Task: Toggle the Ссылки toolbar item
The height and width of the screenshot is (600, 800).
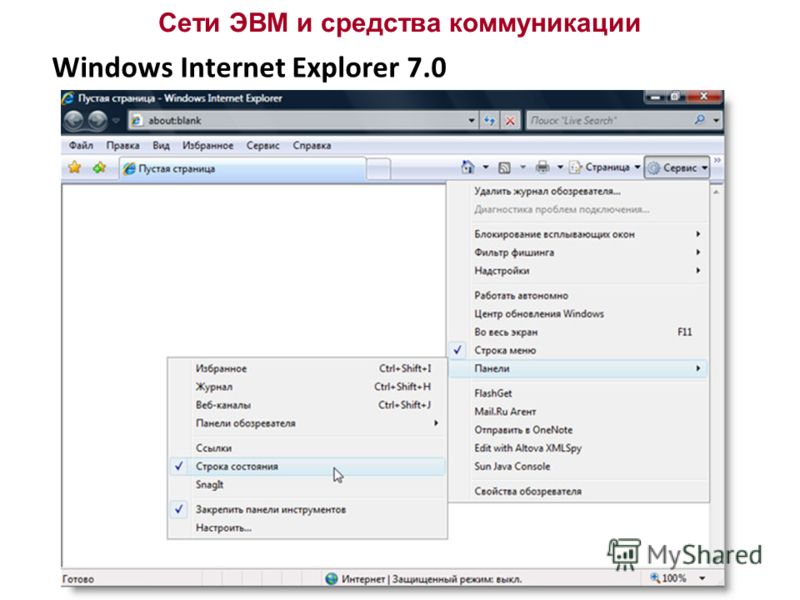Action: (x=308, y=448)
